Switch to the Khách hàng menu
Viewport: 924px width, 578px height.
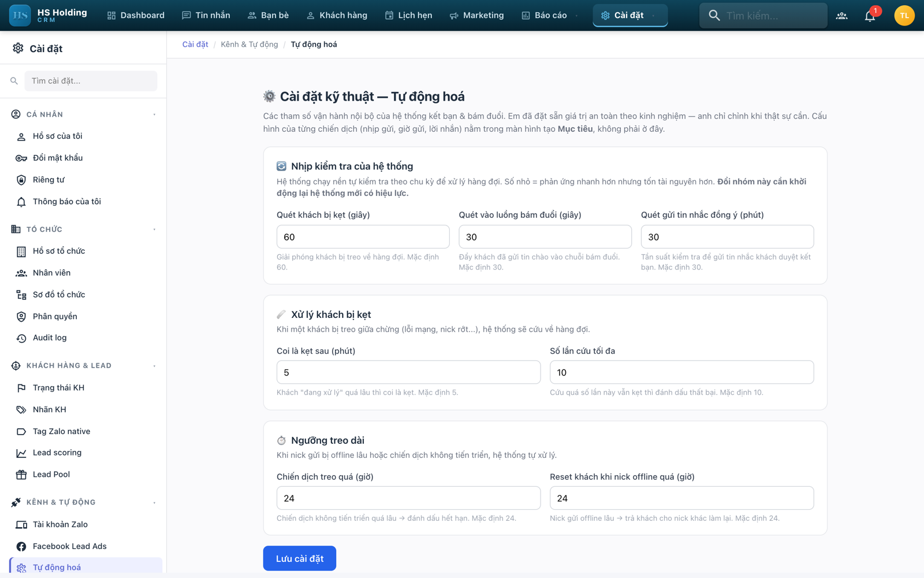tap(337, 16)
